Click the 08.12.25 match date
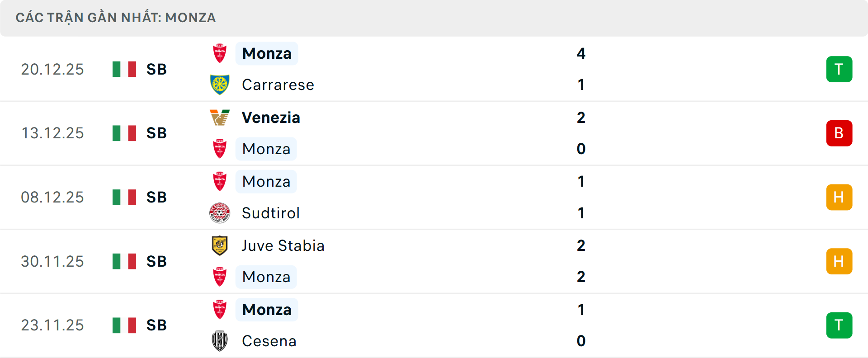 click(52, 197)
